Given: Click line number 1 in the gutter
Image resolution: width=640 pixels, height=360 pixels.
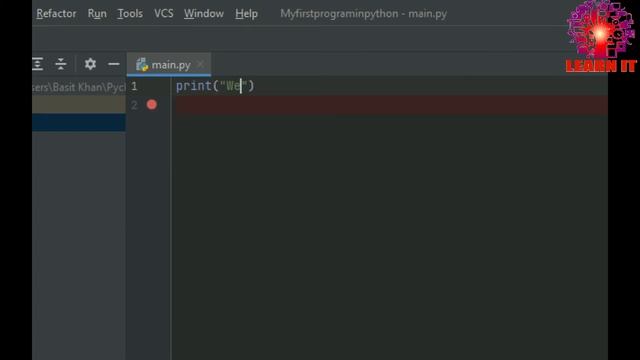Looking at the screenshot, I should tap(134, 86).
